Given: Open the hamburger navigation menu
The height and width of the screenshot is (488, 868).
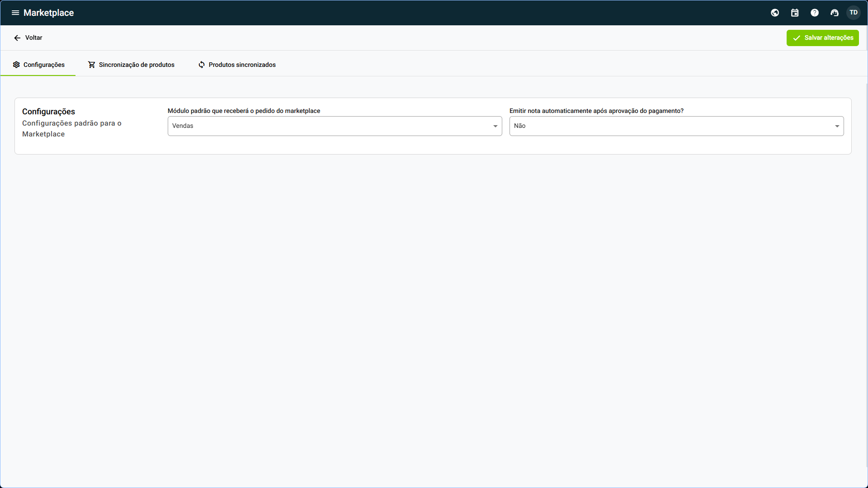Looking at the screenshot, I should [15, 13].
